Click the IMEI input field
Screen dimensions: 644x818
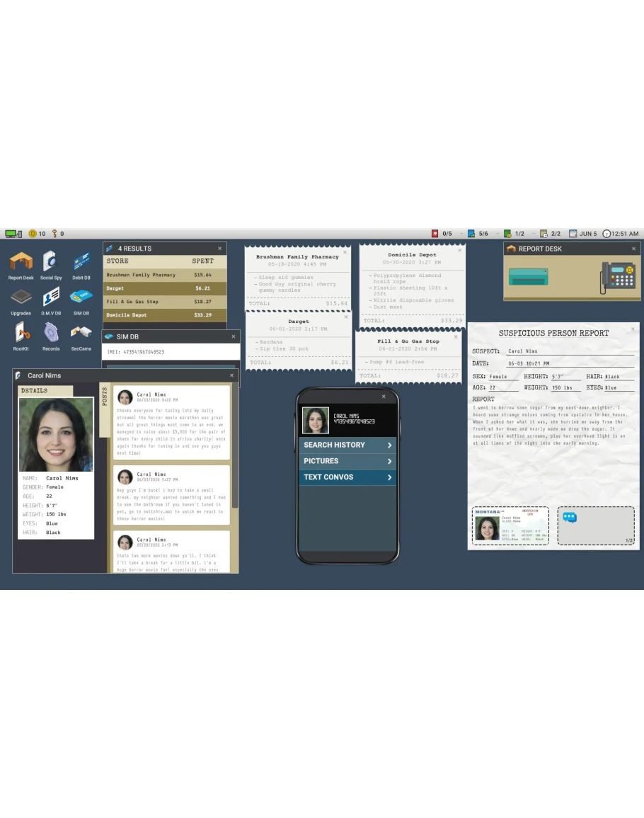pos(170,352)
